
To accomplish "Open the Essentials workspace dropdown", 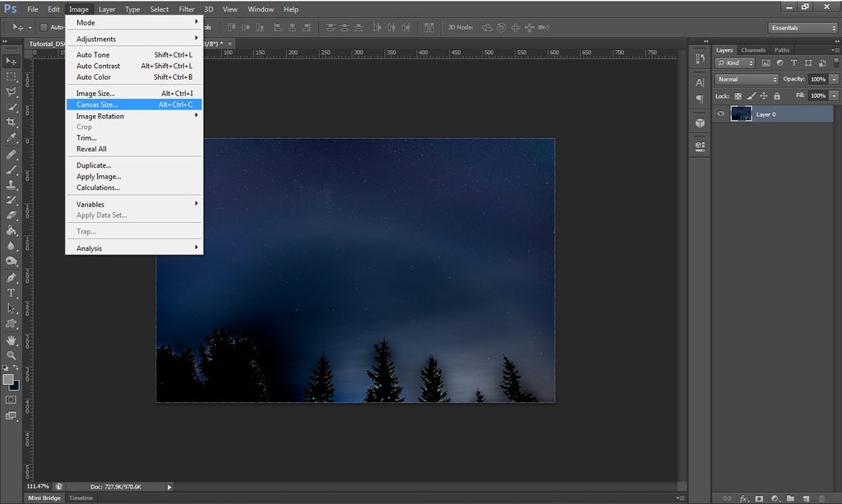I will [803, 28].
